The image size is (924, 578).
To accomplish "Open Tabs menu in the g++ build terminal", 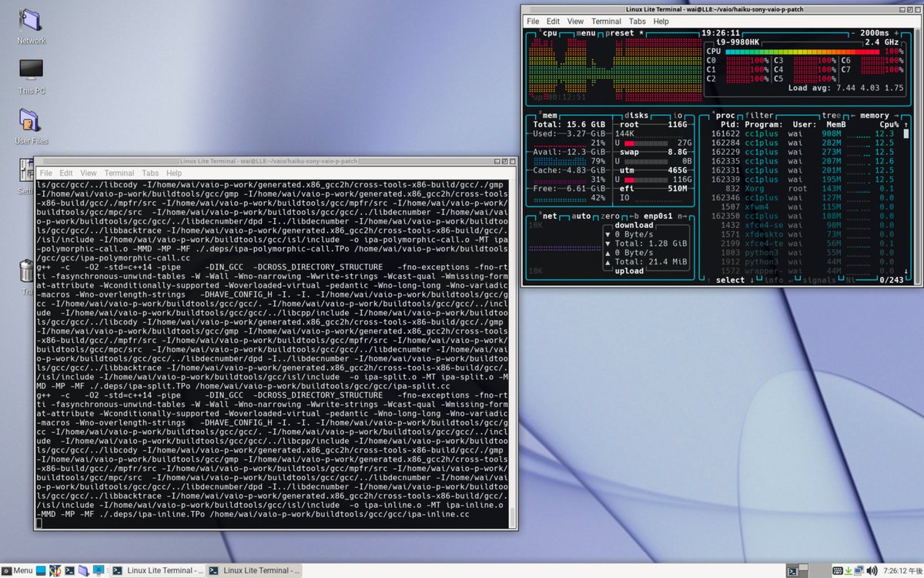I will tap(150, 173).
